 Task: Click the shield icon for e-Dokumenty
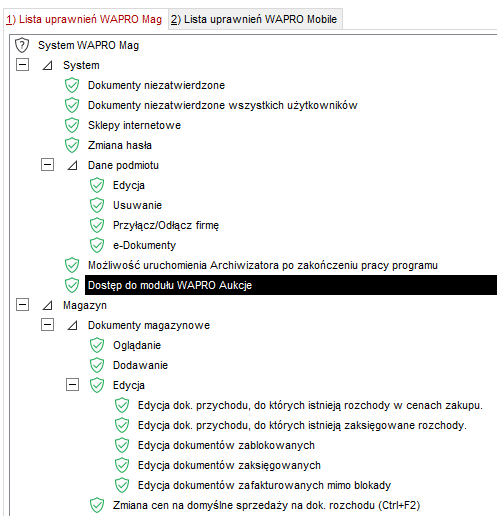[x=97, y=245]
